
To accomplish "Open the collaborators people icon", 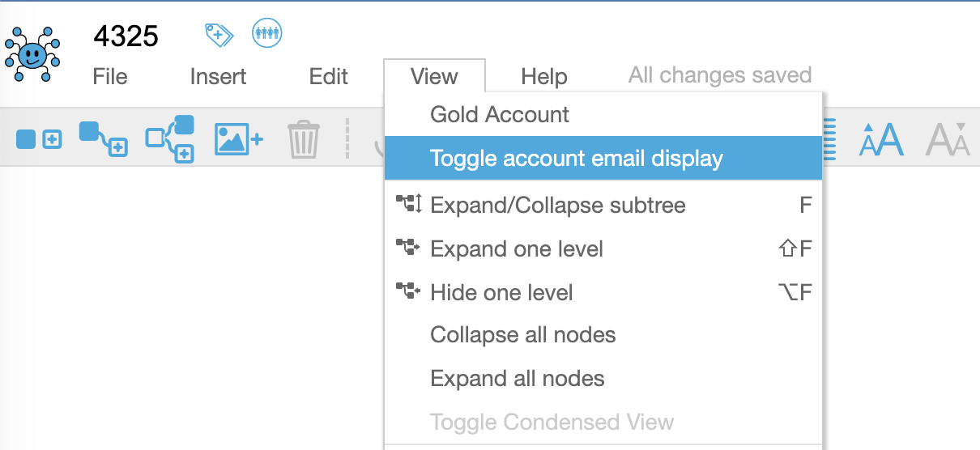I will (266, 33).
